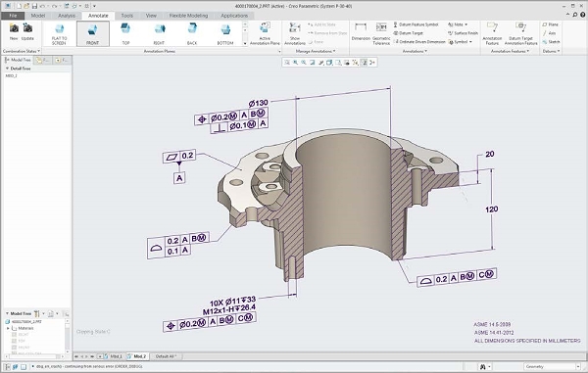Click Datum Feature Symbol
This screenshot has width=588, height=373.
coord(416,24)
